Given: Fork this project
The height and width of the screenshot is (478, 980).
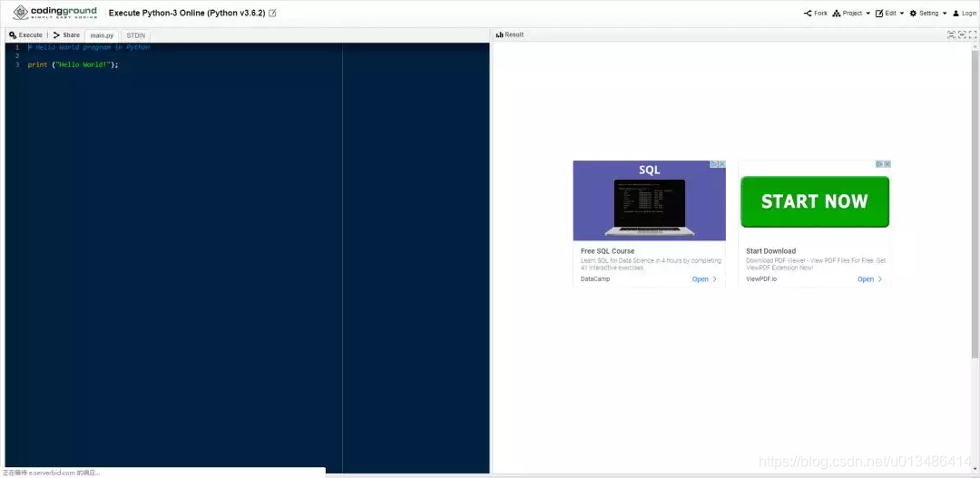Looking at the screenshot, I should [816, 13].
